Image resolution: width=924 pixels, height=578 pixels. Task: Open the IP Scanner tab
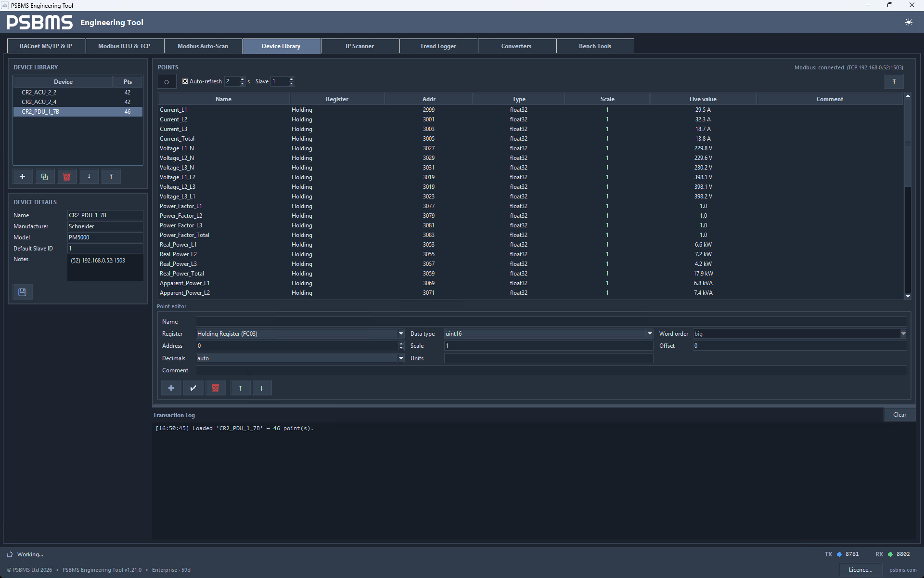pos(359,46)
